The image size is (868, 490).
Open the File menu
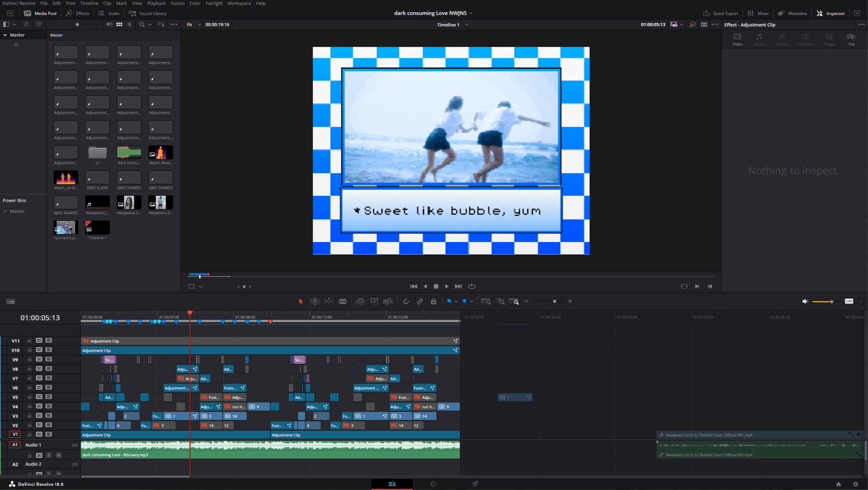pos(44,3)
